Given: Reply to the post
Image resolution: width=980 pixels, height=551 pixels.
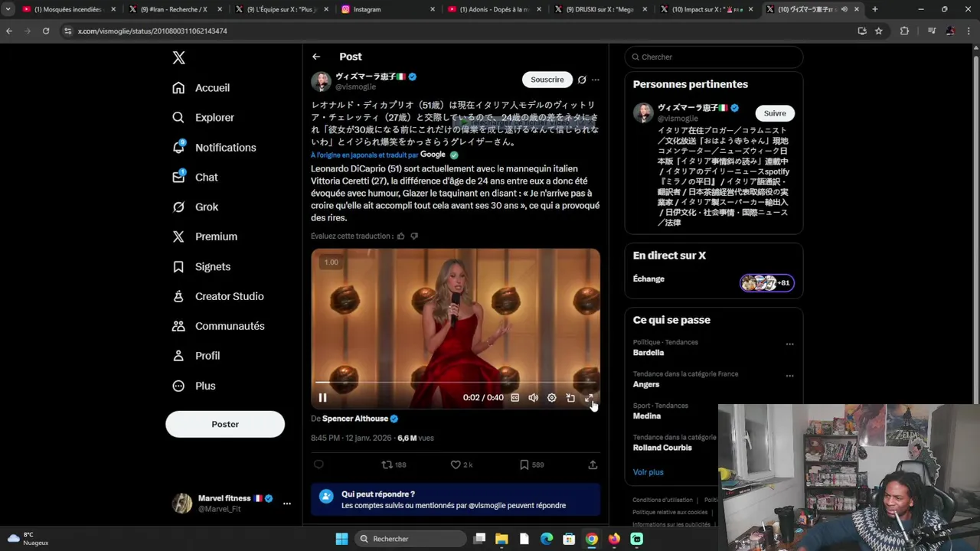Looking at the screenshot, I should coord(318,465).
